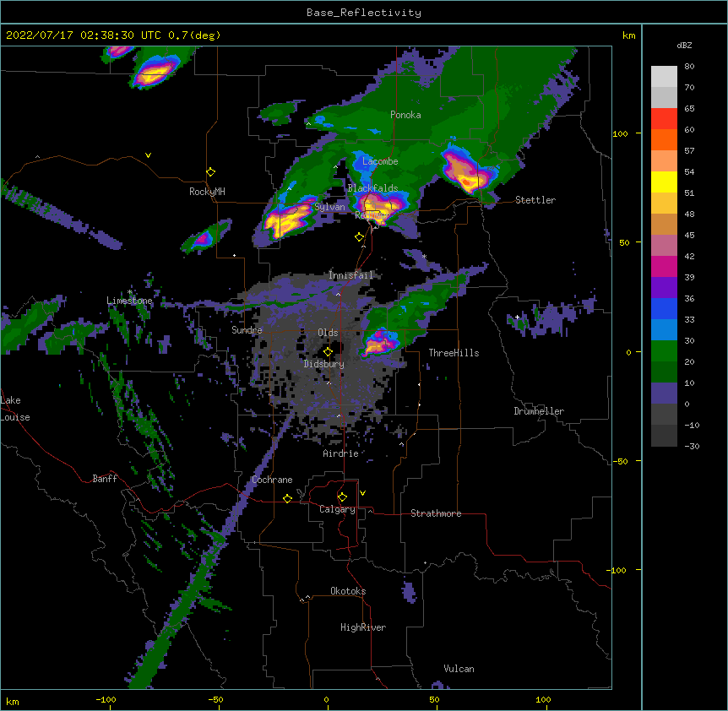The width and height of the screenshot is (728, 711).
Task: Click the 80 value on the dBZ legend
Action: pos(689,67)
